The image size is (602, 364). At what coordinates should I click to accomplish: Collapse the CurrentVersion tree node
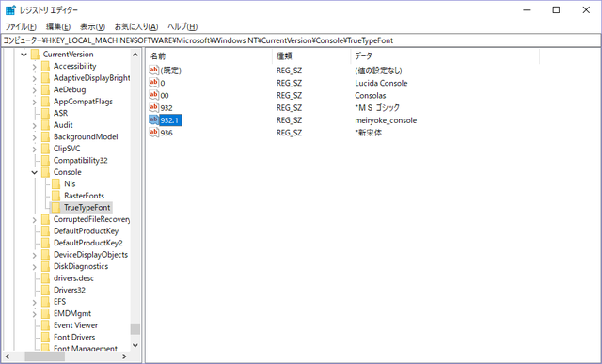[x=24, y=55]
